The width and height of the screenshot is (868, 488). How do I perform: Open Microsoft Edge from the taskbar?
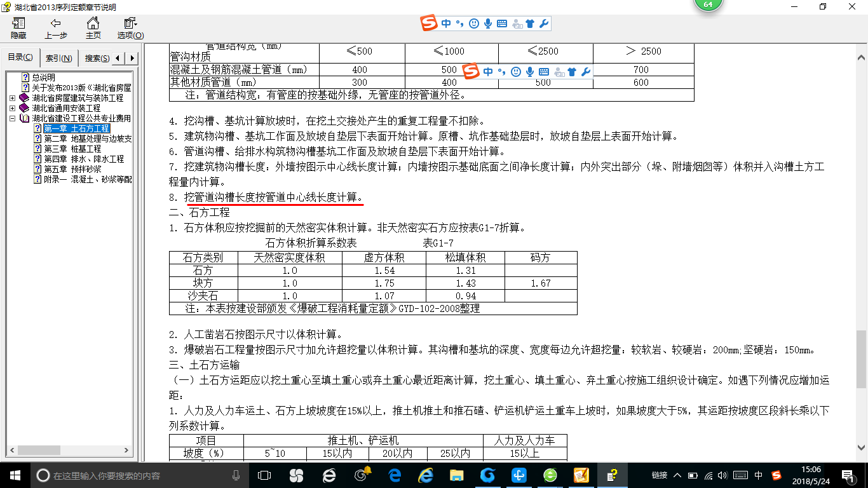395,475
